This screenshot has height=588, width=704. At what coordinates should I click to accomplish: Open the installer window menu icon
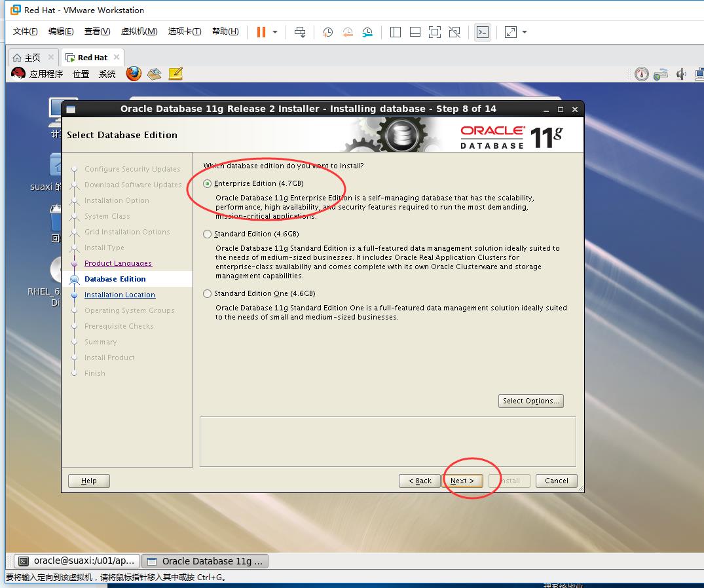(x=71, y=109)
